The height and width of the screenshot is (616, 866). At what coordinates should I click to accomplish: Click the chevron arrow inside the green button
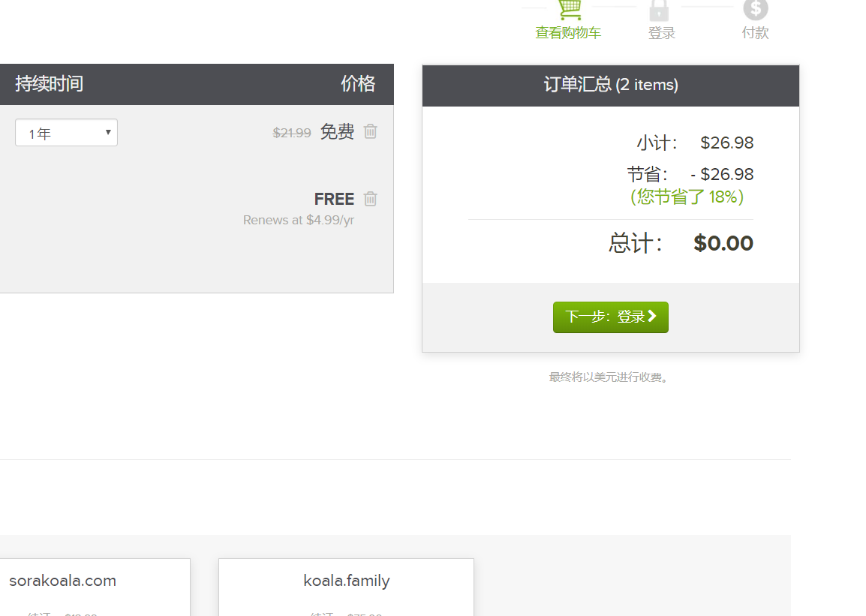click(650, 316)
